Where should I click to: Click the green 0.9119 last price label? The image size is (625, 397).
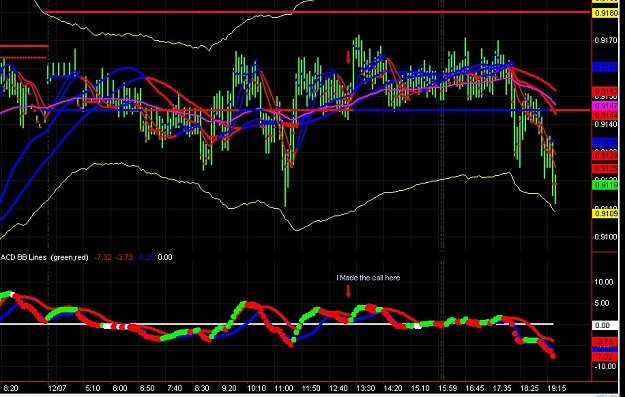[x=605, y=185]
